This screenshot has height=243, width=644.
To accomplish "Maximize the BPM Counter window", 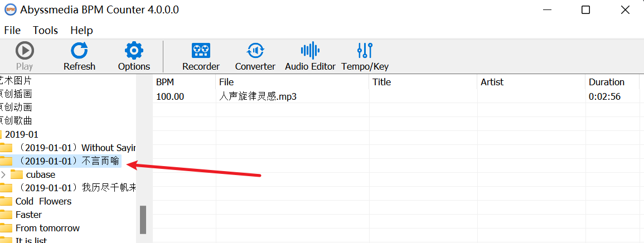I will [585, 10].
